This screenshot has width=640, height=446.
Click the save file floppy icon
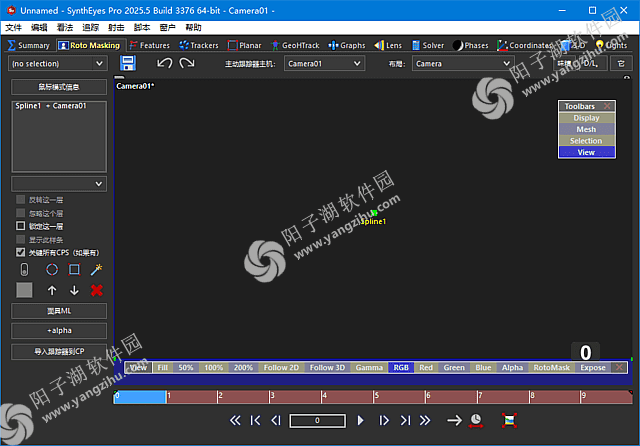click(128, 63)
